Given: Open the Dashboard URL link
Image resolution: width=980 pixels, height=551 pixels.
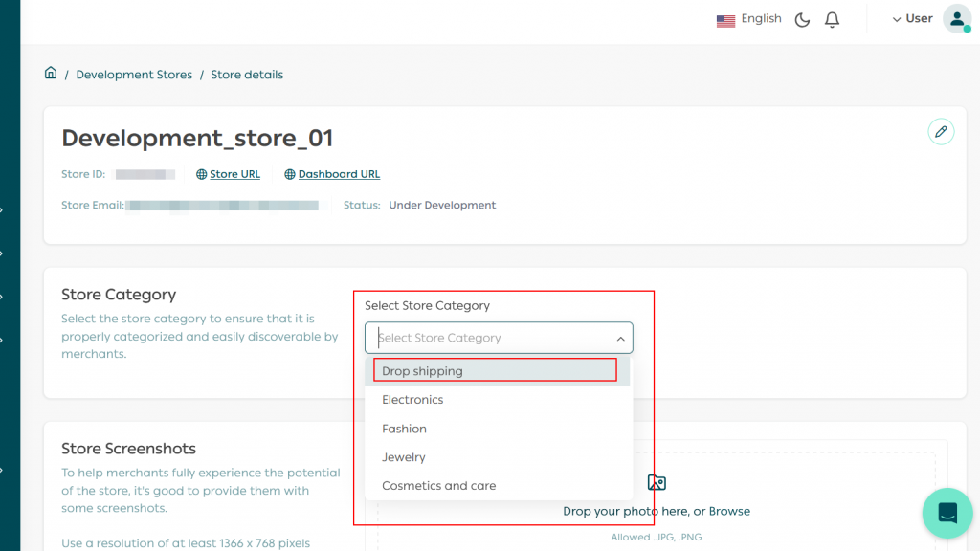Looking at the screenshot, I should (x=339, y=174).
